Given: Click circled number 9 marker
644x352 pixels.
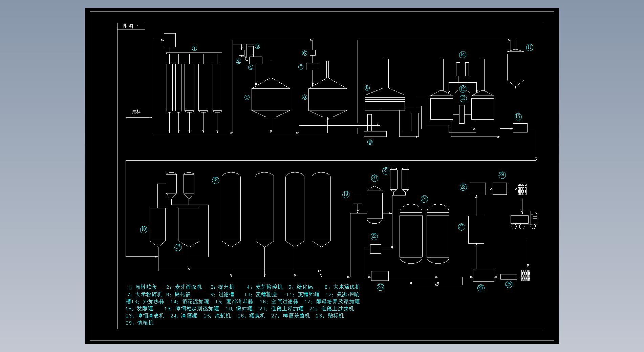Looking at the screenshot, I should [367, 88].
